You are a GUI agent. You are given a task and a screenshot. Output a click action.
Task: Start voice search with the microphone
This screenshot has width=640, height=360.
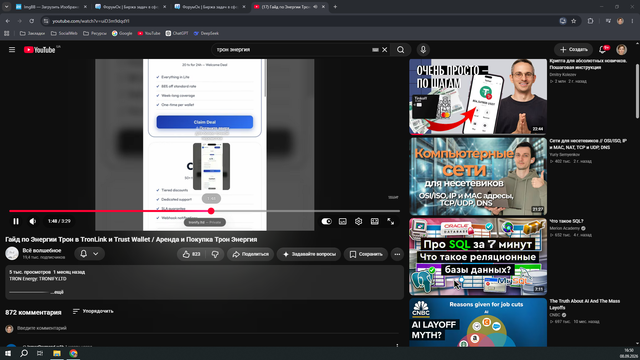(x=423, y=50)
